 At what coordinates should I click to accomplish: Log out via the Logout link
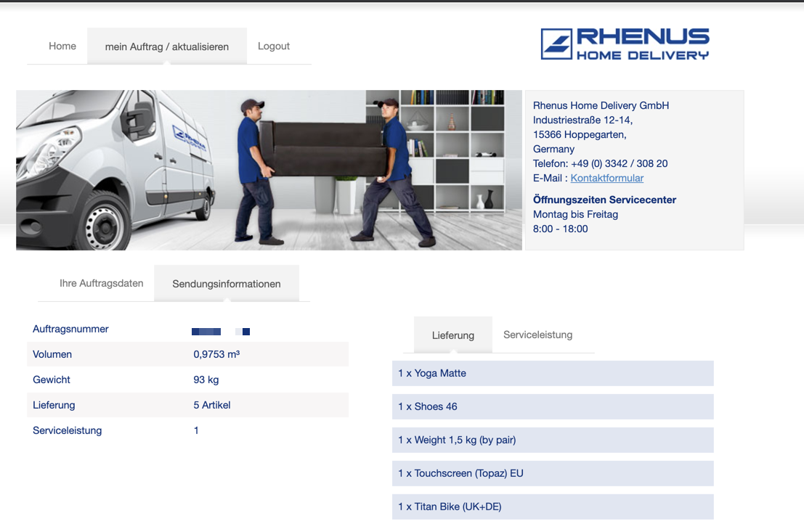(274, 46)
